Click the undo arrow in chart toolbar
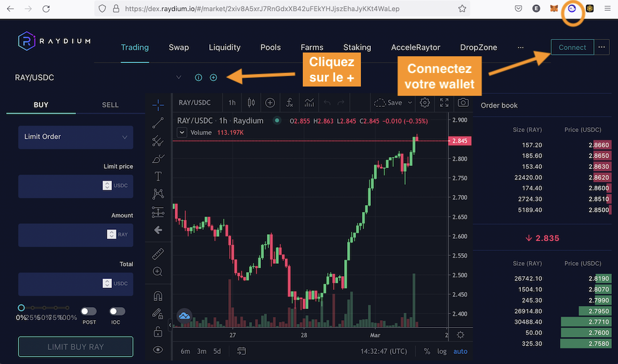This screenshot has width=618, height=364. pos(327,103)
